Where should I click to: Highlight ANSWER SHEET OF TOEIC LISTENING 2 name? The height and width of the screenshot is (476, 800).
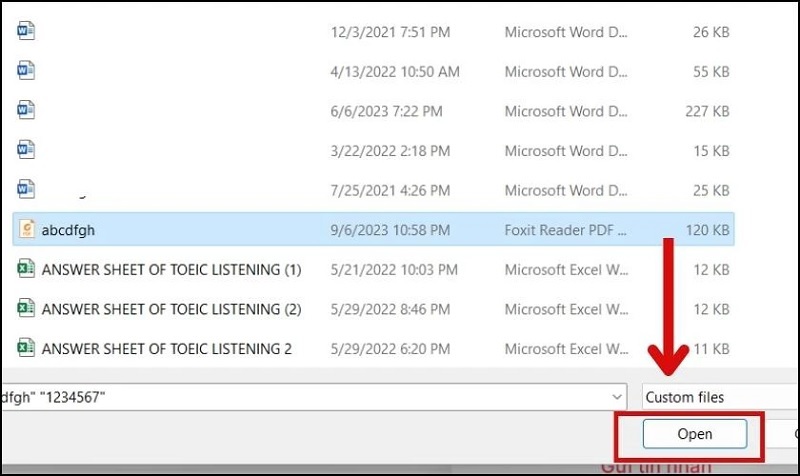pos(166,348)
